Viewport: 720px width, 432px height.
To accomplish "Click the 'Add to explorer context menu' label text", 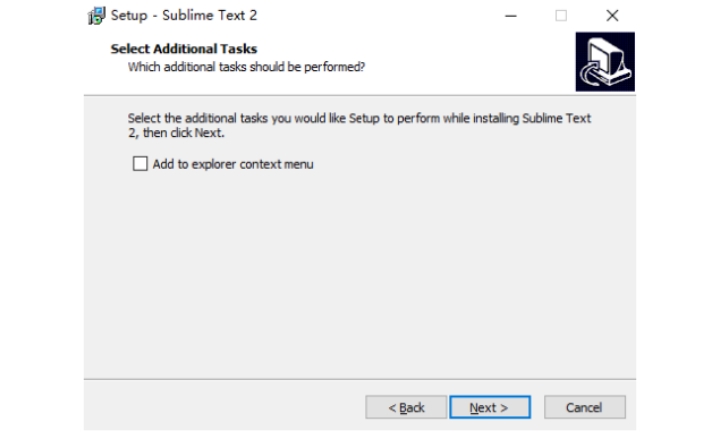I will pos(233,164).
